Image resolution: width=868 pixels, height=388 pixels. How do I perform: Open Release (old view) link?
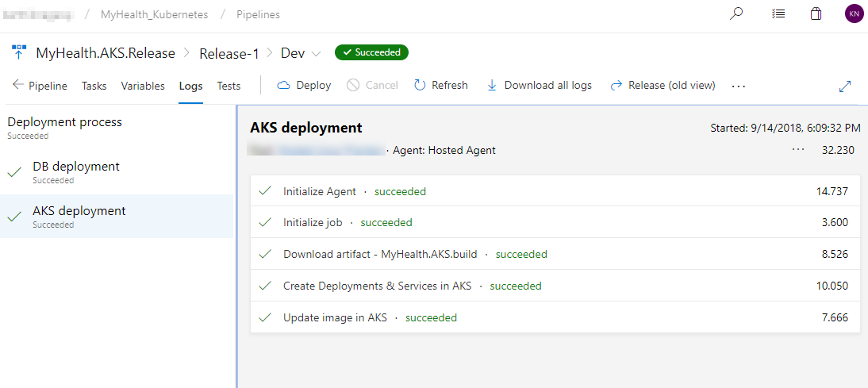[x=663, y=85]
